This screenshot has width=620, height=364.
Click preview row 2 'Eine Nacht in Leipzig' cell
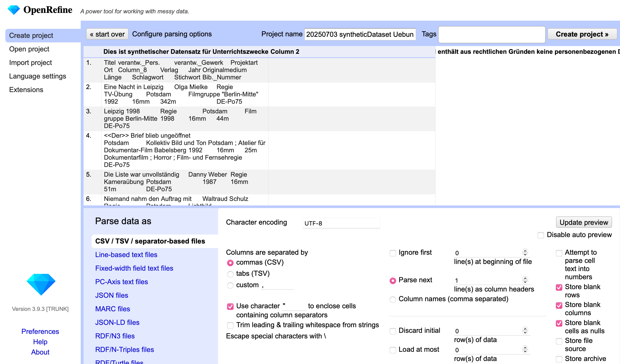point(184,94)
